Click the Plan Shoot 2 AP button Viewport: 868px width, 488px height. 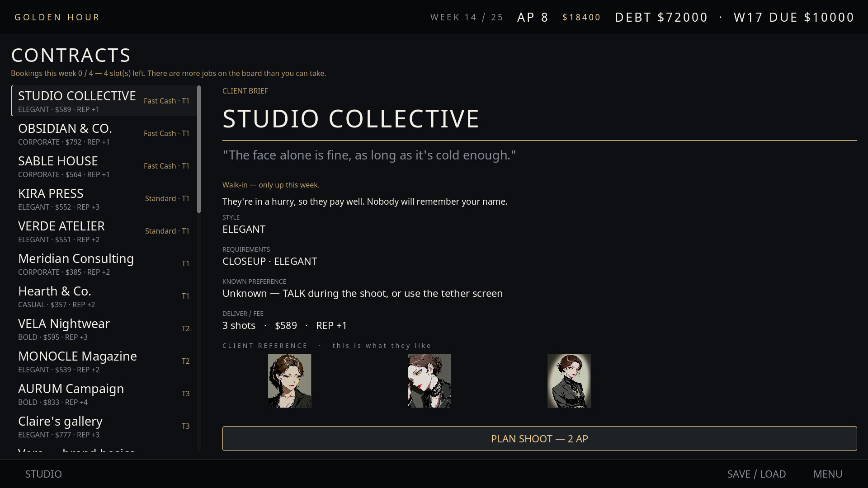click(539, 438)
